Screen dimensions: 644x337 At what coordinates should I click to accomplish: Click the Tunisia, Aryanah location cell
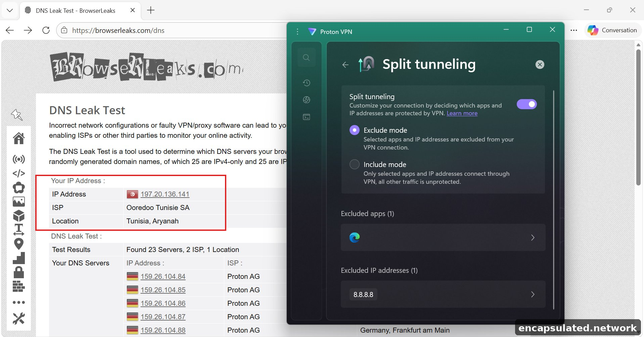click(152, 221)
